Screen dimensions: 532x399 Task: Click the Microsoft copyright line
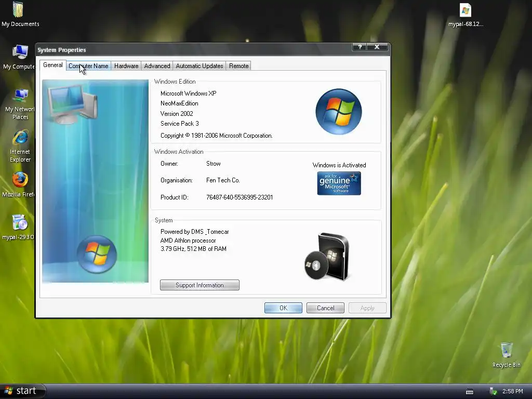pyautogui.click(x=217, y=136)
